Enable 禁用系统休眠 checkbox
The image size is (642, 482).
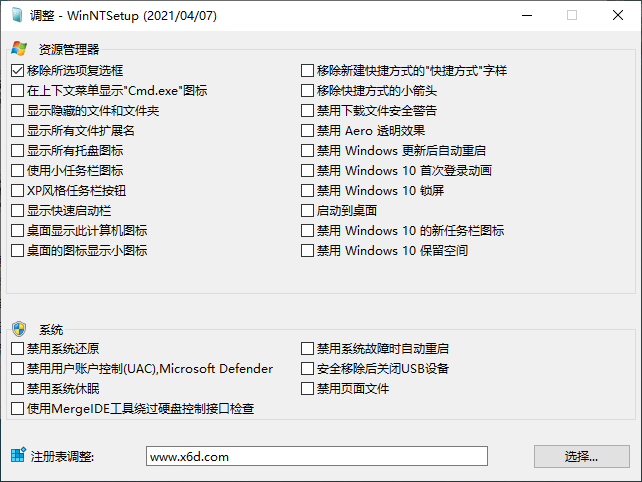coord(18,389)
